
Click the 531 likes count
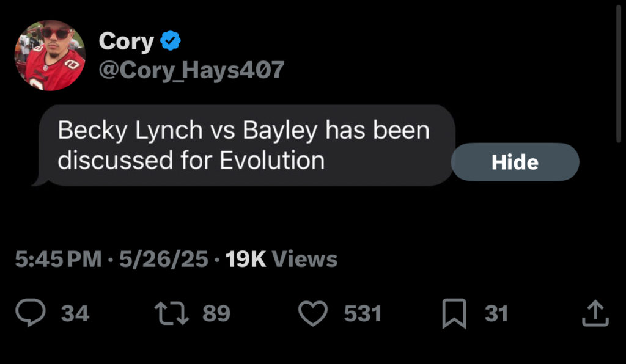pos(363,314)
